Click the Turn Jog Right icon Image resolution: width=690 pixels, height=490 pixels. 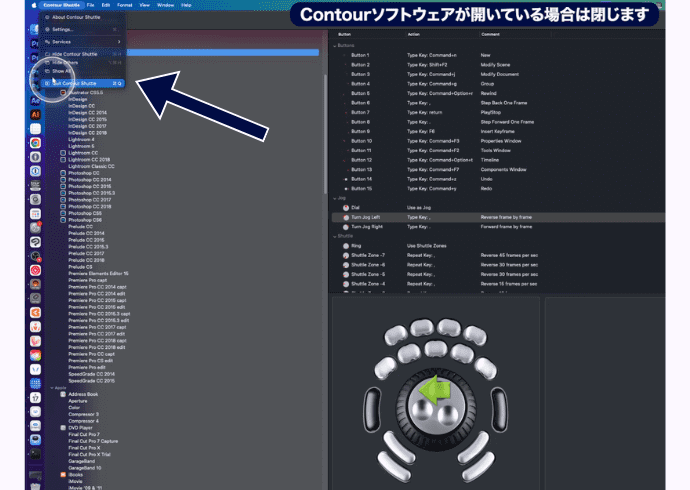click(x=346, y=226)
